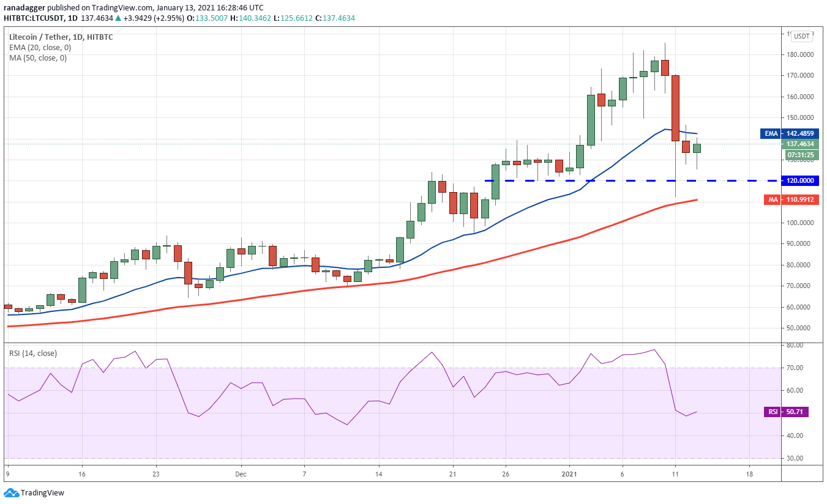The image size is (827, 504).
Task: Click the Dec date axis label
Action: click(x=240, y=474)
